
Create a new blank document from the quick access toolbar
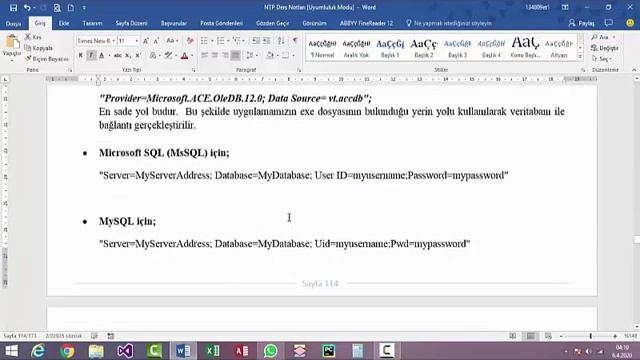coord(71,8)
